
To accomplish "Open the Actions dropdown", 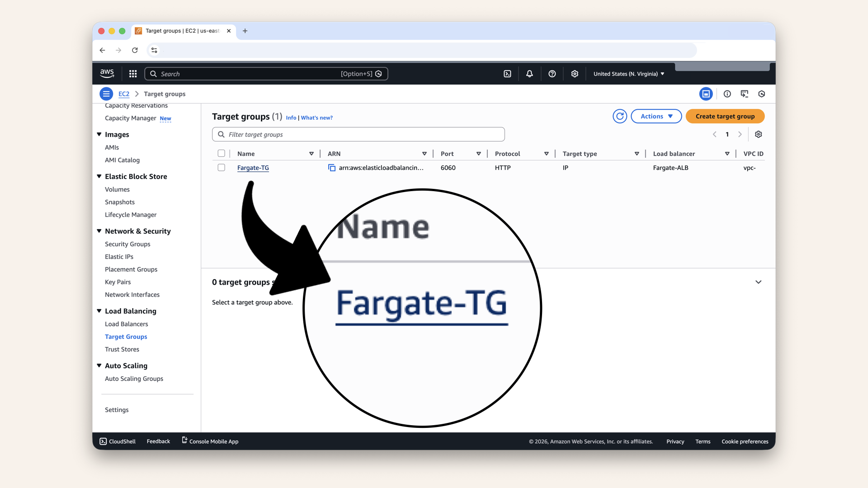I will (656, 116).
